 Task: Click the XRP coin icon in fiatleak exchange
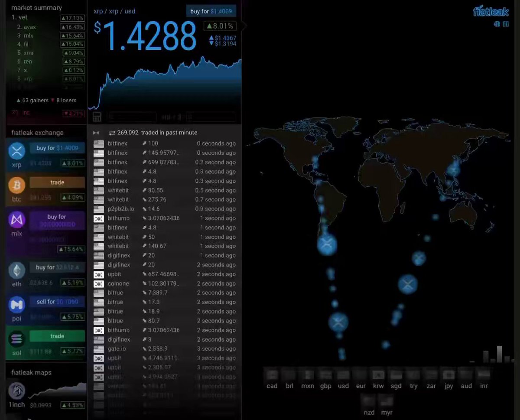tap(17, 151)
